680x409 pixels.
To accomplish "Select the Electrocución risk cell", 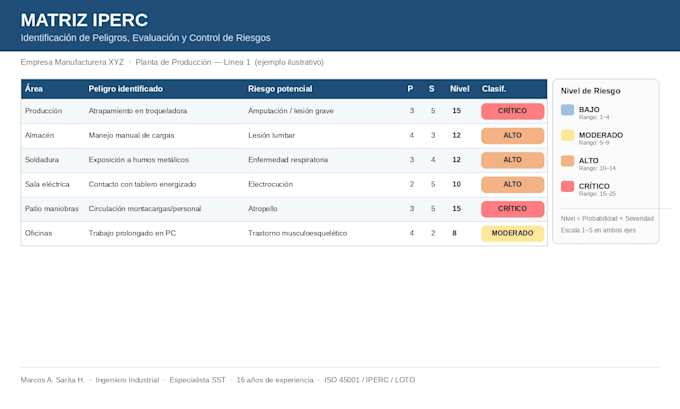I will pos(271,184).
